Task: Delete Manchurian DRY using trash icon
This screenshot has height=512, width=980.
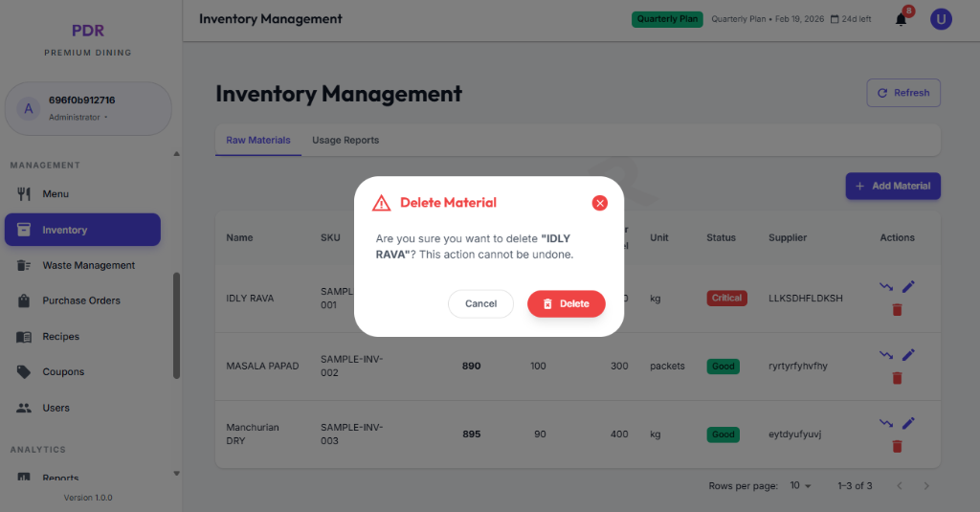Action: (897, 446)
